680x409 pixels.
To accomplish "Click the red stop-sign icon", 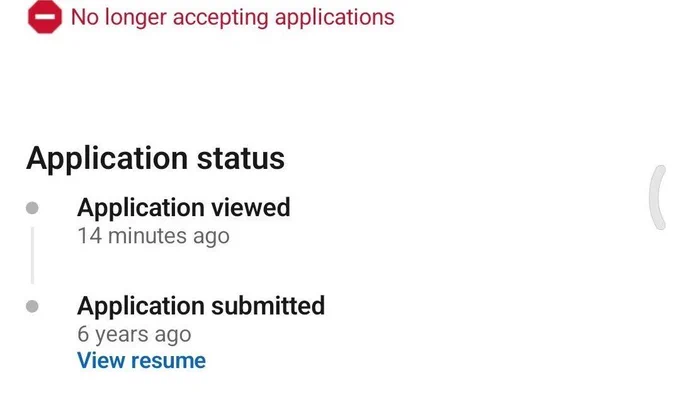I will [x=45, y=16].
